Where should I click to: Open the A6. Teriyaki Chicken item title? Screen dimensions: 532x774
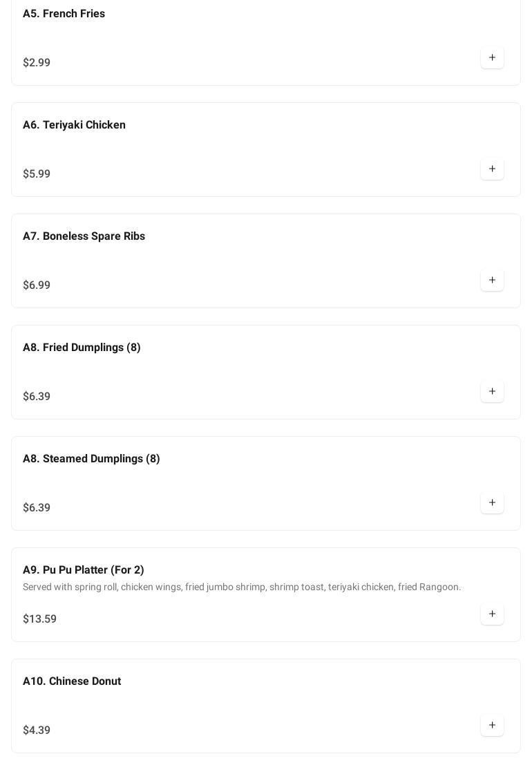(74, 125)
